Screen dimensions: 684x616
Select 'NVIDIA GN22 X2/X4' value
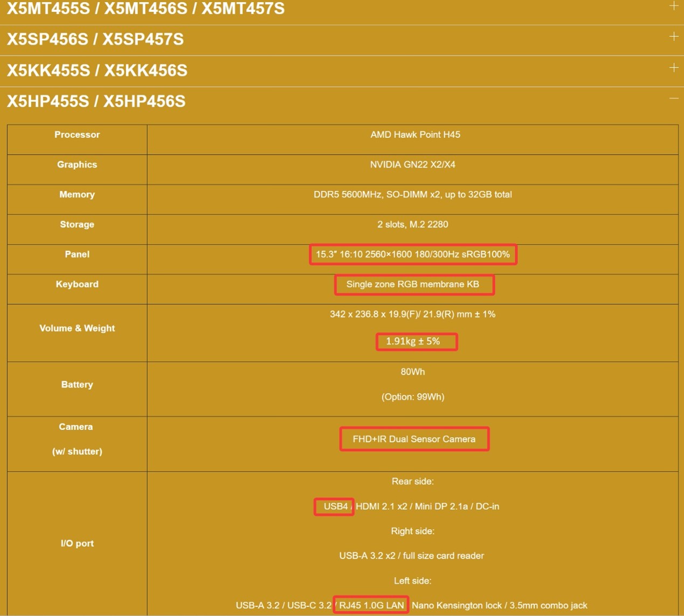[412, 164]
